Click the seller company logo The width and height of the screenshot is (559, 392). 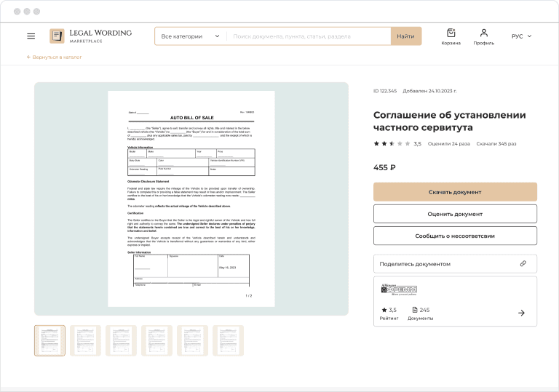tap(399, 289)
